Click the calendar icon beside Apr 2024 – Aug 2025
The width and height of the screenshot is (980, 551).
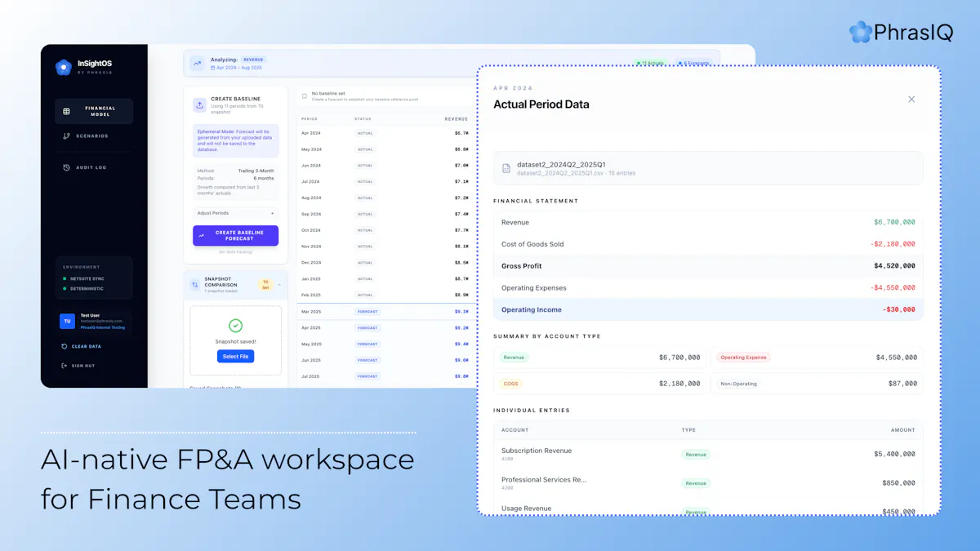213,68
